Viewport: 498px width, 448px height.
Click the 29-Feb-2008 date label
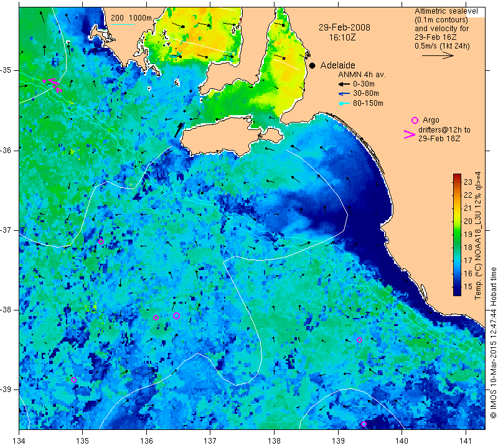click(344, 27)
